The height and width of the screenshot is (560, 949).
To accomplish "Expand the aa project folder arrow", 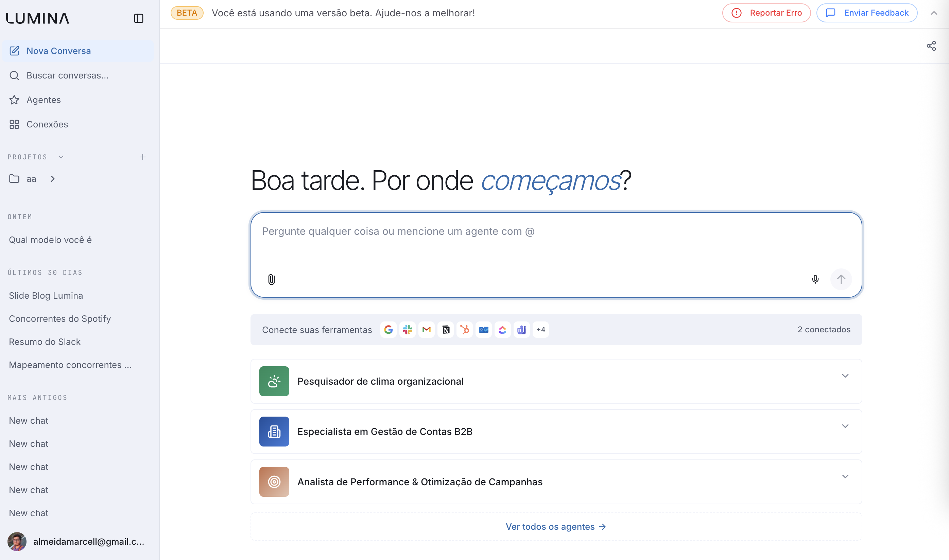I will 52,179.
